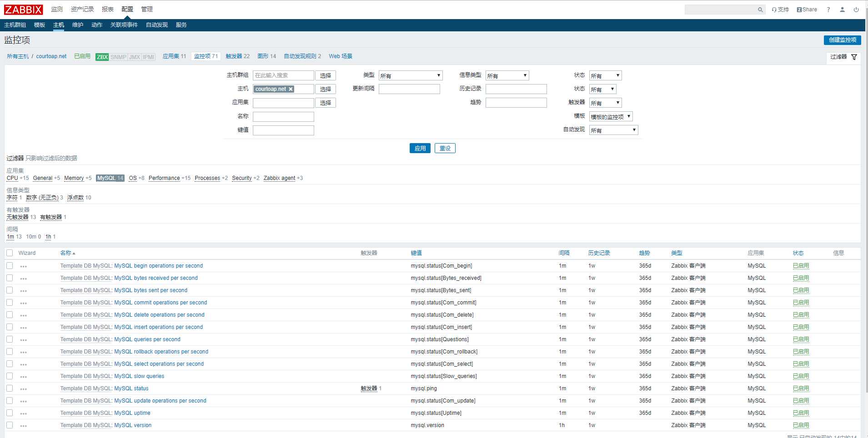
Task: Open MySQL slow queries item link
Action: click(139, 376)
